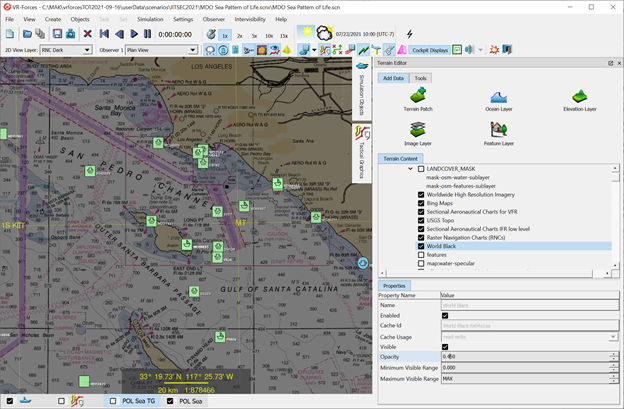Select the Add Data tab
The width and height of the screenshot is (624, 409).
click(393, 78)
